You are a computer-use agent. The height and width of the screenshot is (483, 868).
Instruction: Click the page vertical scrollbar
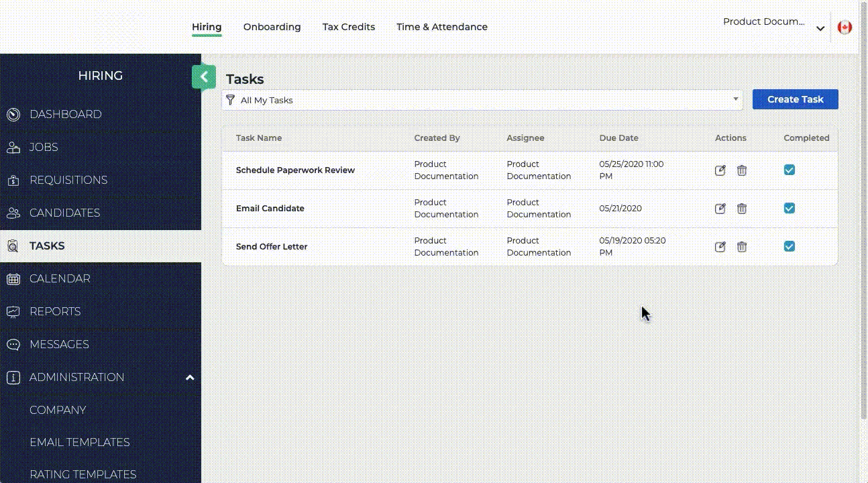tap(863, 235)
